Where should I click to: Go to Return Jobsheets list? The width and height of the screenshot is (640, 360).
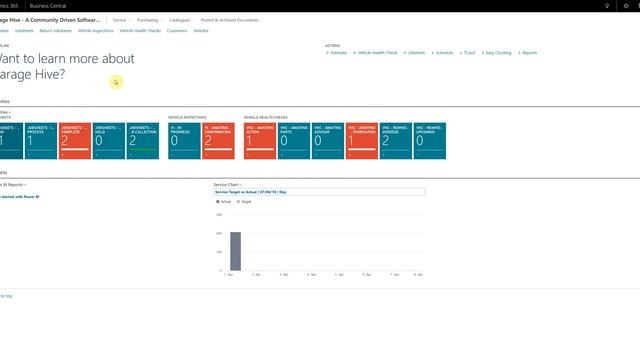55,31
